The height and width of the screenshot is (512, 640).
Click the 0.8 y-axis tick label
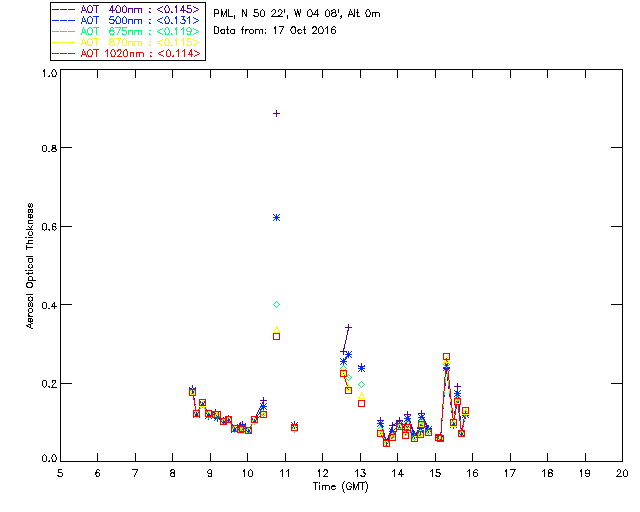tap(49, 148)
